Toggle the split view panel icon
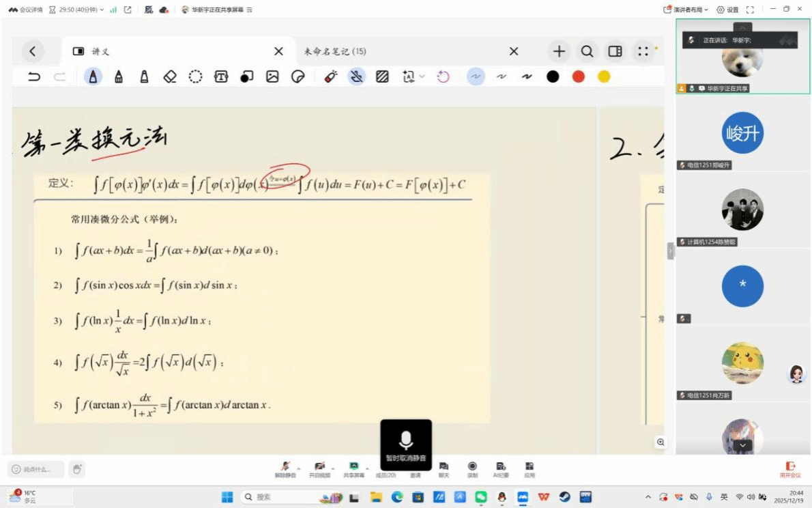This screenshot has height=508, width=812. [615, 51]
